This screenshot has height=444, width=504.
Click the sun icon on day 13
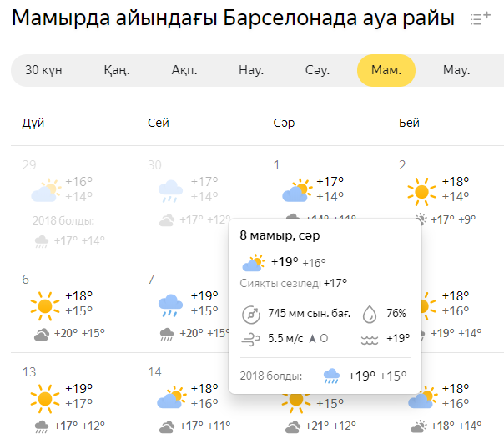pyautogui.click(x=44, y=397)
